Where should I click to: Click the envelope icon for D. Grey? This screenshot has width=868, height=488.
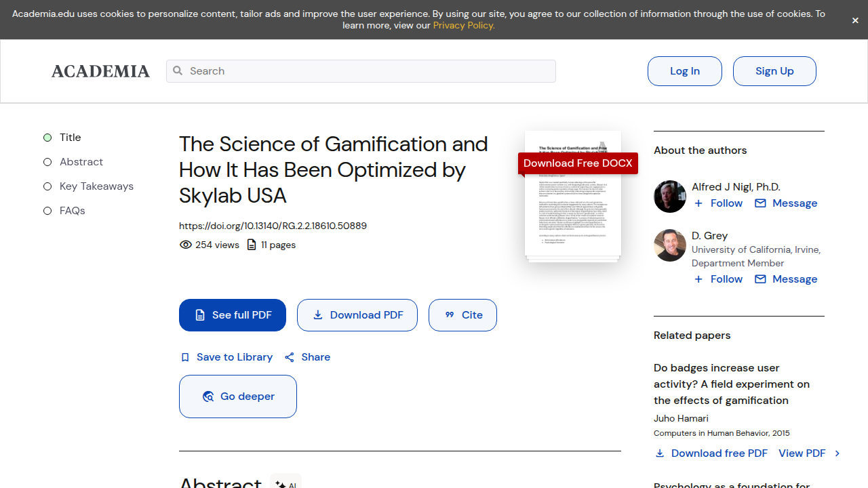pyautogui.click(x=761, y=279)
